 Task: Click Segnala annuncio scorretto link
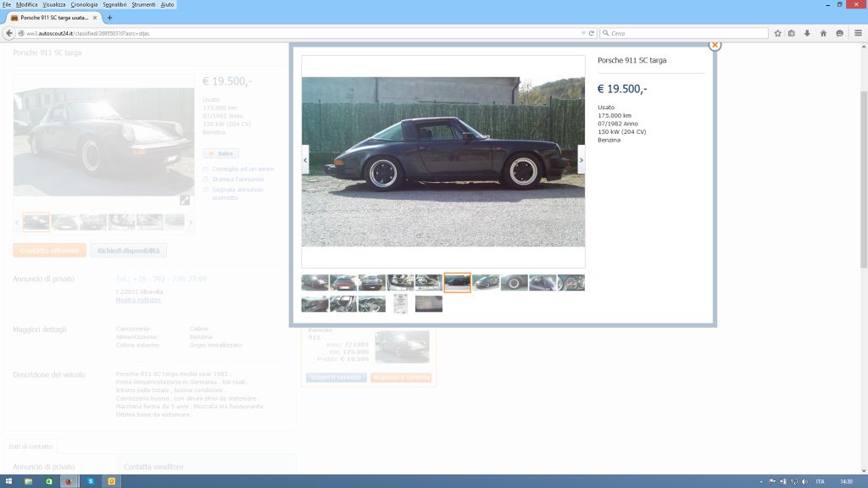(x=237, y=194)
